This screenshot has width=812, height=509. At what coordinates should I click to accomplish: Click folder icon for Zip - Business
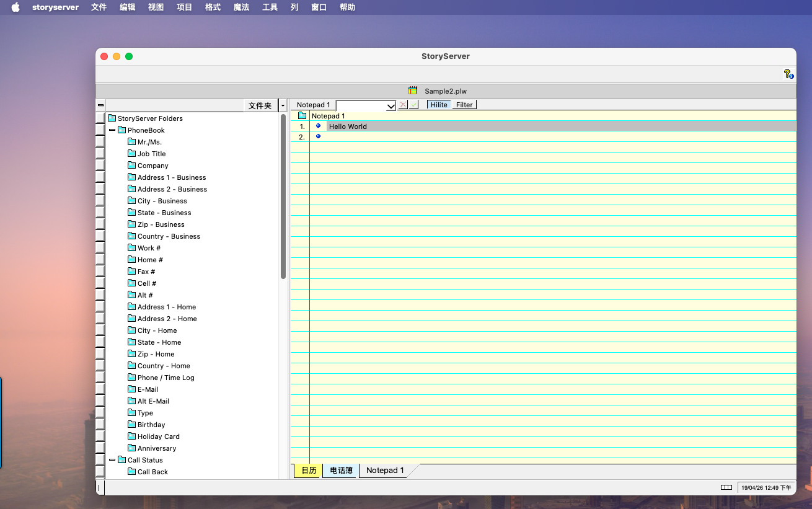click(131, 224)
